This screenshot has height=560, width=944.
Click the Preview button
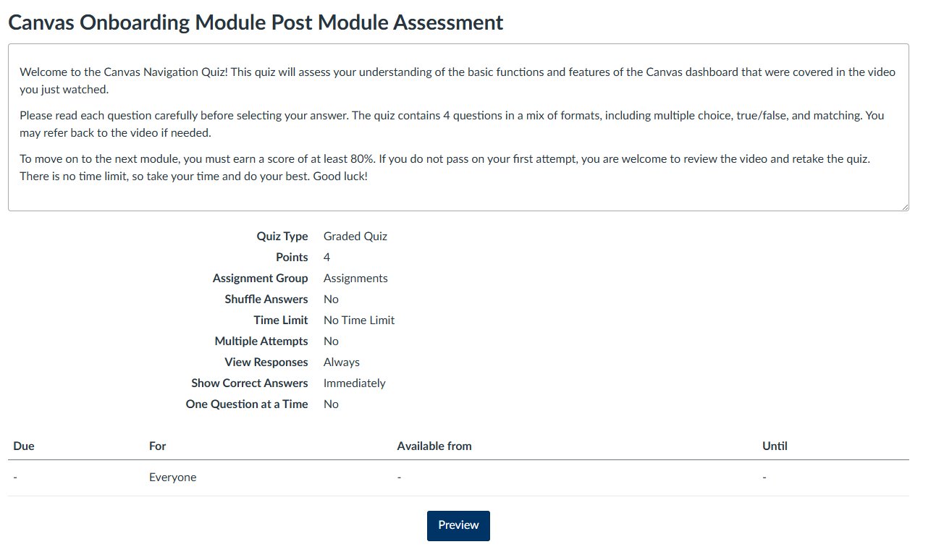pos(458,525)
